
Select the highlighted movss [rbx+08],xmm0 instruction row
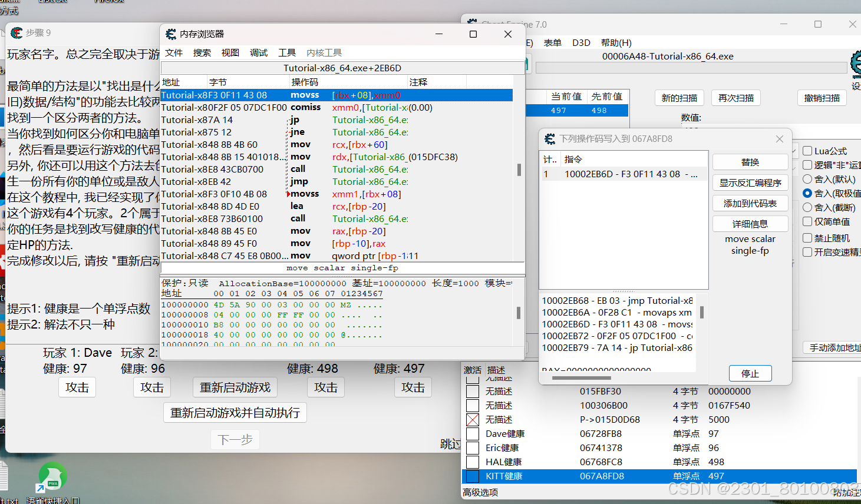pos(337,95)
